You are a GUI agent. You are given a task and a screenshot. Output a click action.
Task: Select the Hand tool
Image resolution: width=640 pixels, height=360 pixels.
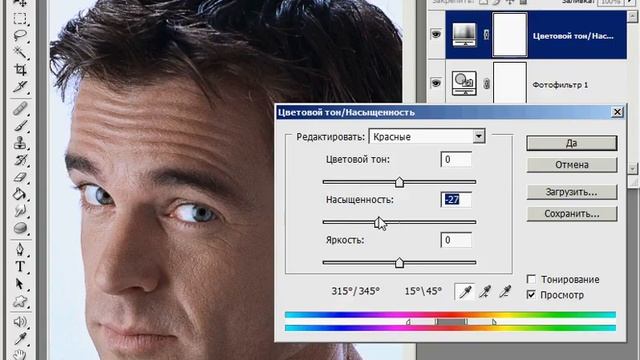click(x=20, y=354)
